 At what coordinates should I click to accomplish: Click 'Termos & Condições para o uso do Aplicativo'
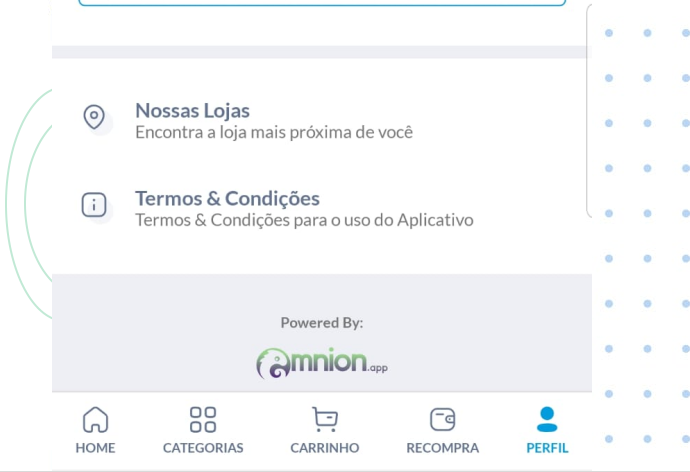(305, 220)
